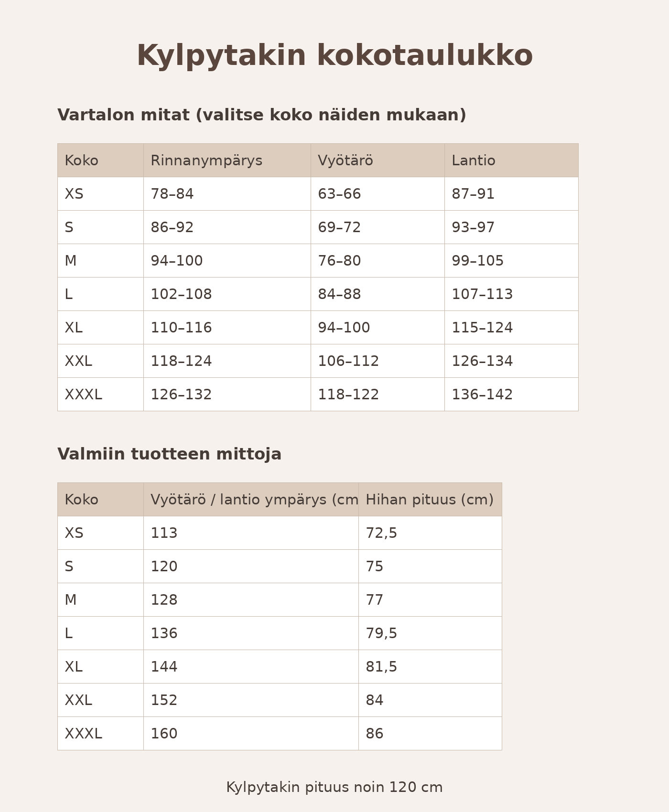Select the Vyötärö / lantio ympärys header

[254, 500]
